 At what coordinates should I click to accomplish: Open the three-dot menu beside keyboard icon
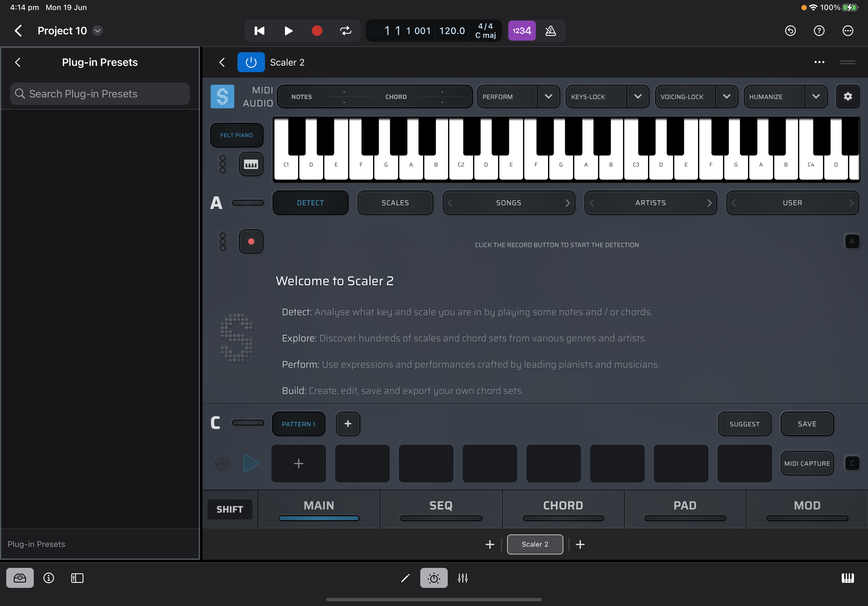pos(222,164)
